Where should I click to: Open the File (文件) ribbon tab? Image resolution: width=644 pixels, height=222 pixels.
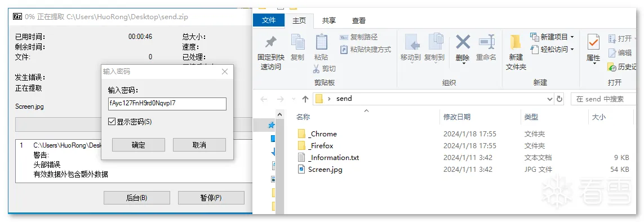pos(269,20)
